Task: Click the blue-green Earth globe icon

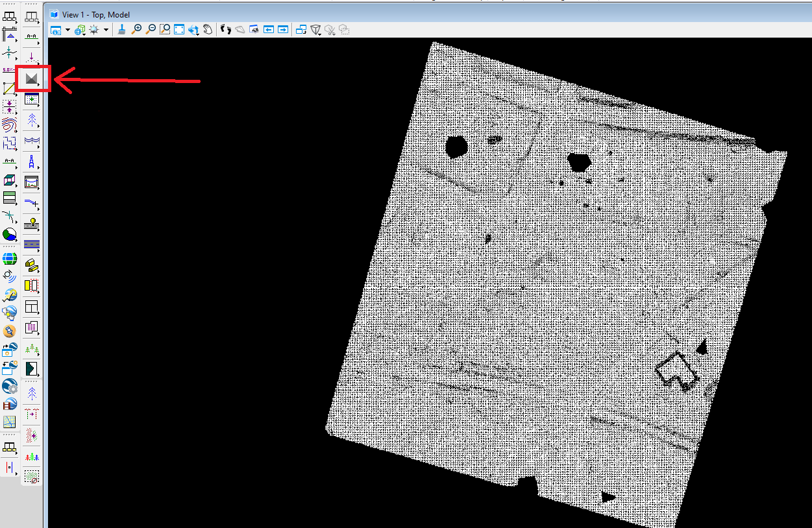Action: (10, 259)
